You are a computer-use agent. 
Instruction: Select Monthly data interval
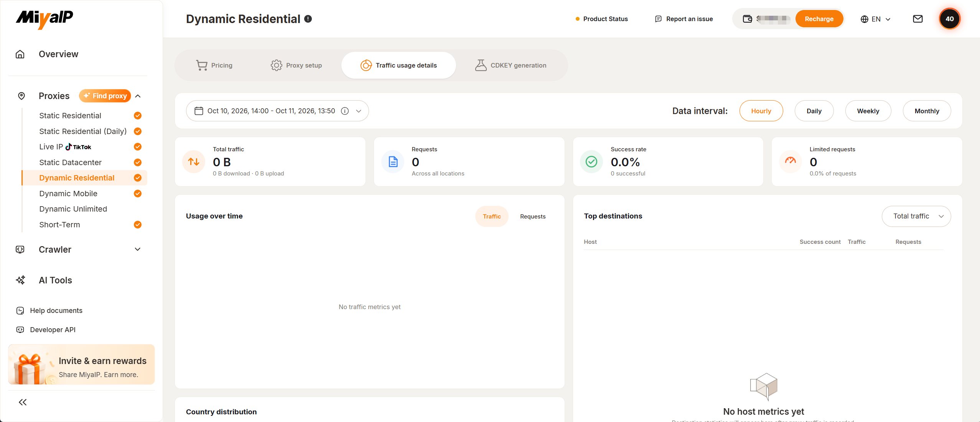(x=927, y=111)
